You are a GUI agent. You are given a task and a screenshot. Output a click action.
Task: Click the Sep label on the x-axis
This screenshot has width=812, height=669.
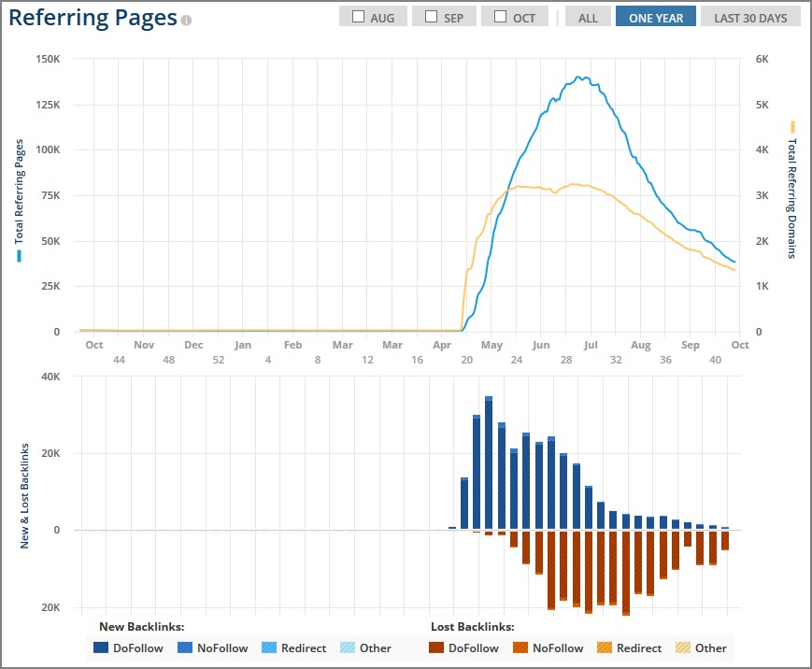point(691,345)
